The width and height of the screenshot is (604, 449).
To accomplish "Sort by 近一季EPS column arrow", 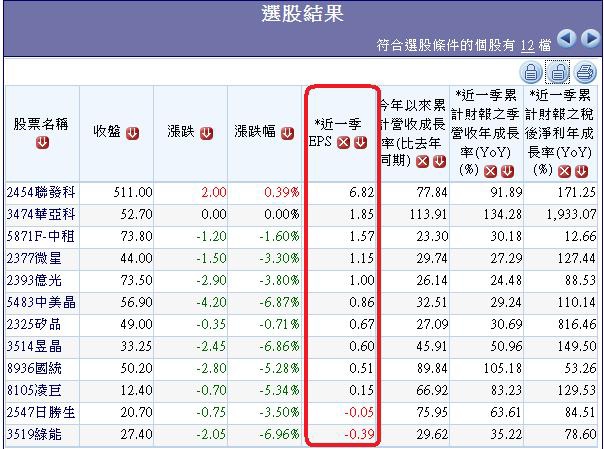I will [x=361, y=143].
